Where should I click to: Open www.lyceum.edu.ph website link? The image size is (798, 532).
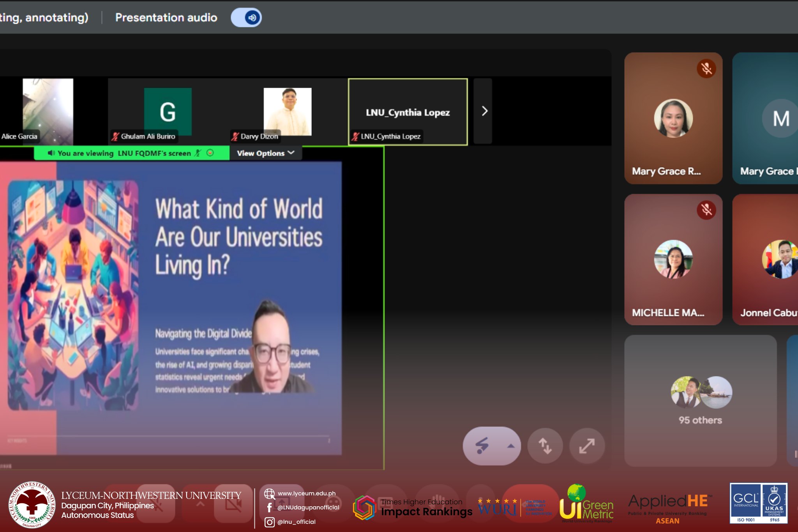306,493
